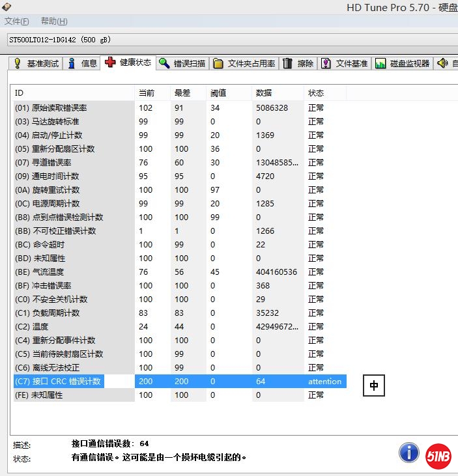This screenshot has width=458, height=476.
Task: Click the trash can 擦除 icon
Action: click(x=288, y=63)
